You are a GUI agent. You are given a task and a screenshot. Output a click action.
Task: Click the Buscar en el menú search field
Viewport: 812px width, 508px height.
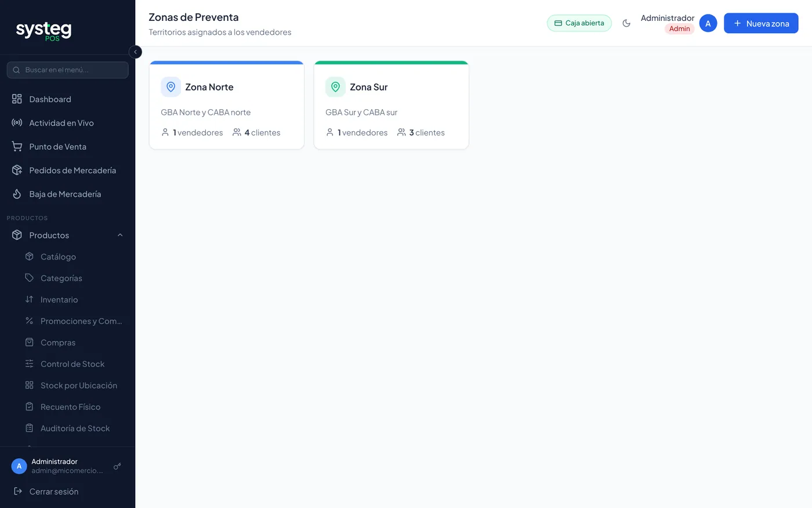coord(67,70)
